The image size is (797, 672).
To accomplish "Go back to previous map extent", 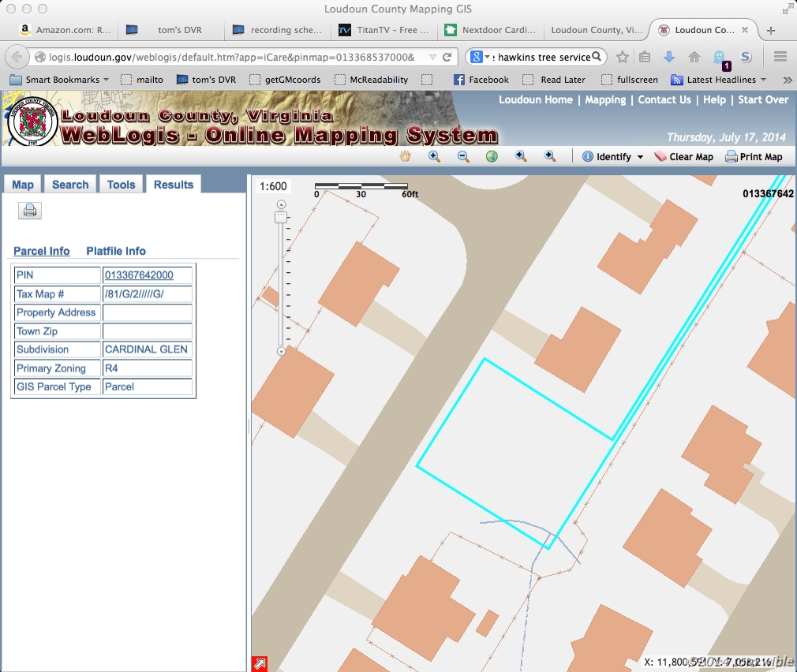I will click(519, 156).
